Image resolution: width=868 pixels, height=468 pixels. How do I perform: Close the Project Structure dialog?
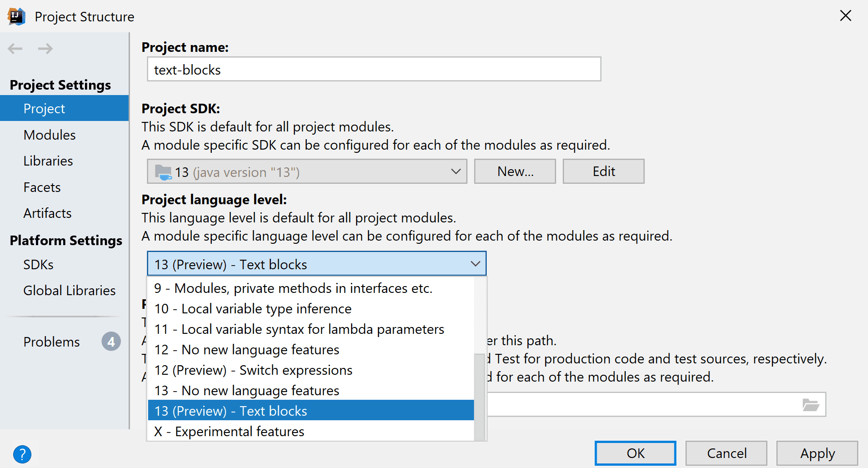[x=845, y=16]
